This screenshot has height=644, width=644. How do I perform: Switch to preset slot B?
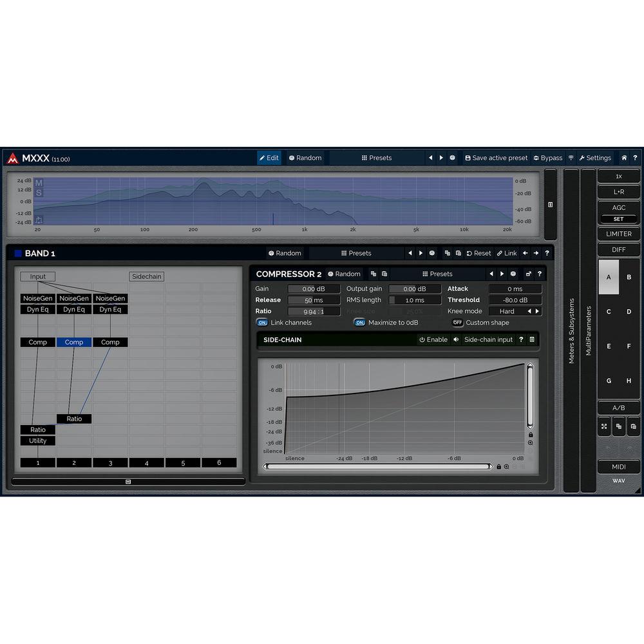(x=629, y=277)
